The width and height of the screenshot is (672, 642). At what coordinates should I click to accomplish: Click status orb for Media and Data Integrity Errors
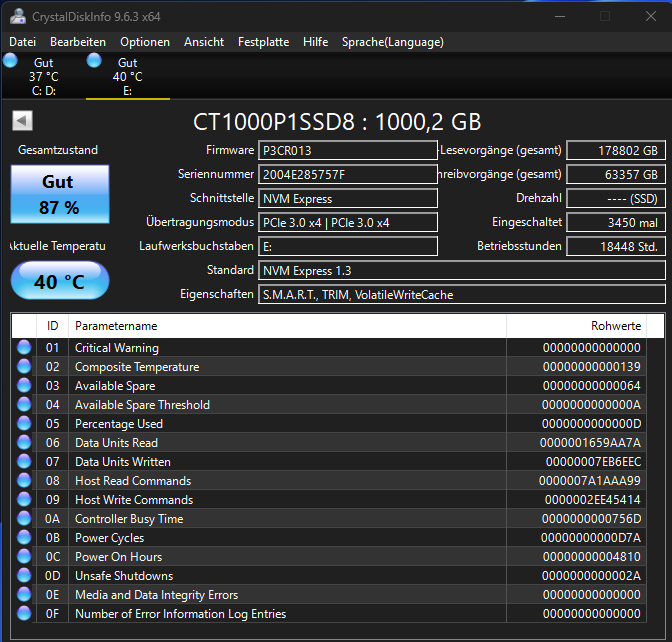(x=24, y=594)
